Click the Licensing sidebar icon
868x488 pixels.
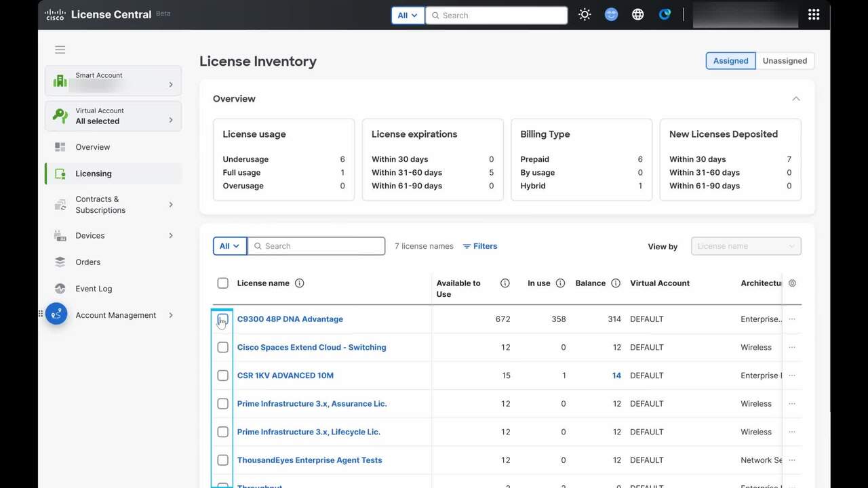[60, 174]
